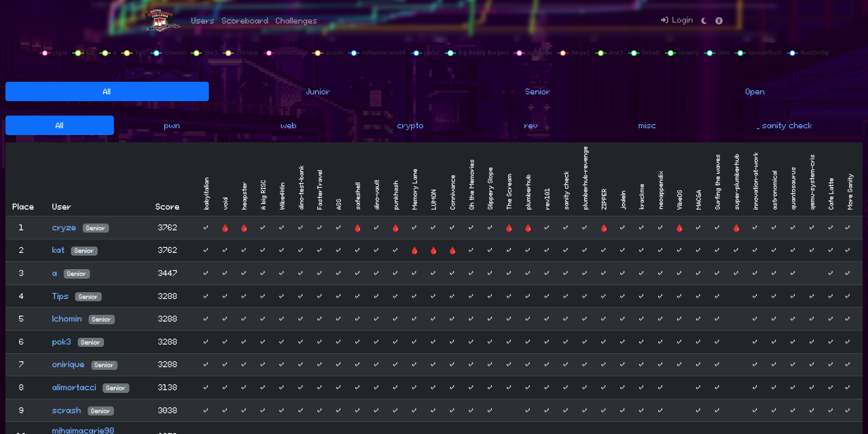This screenshot has height=434, width=868.
Task: Click pok3's score value 3288
Action: [167, 342]
